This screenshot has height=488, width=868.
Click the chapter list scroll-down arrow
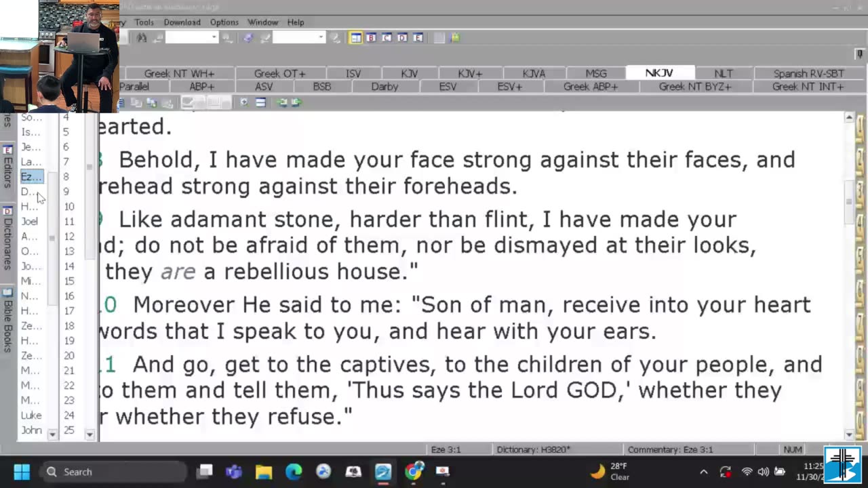coord(90,434)
